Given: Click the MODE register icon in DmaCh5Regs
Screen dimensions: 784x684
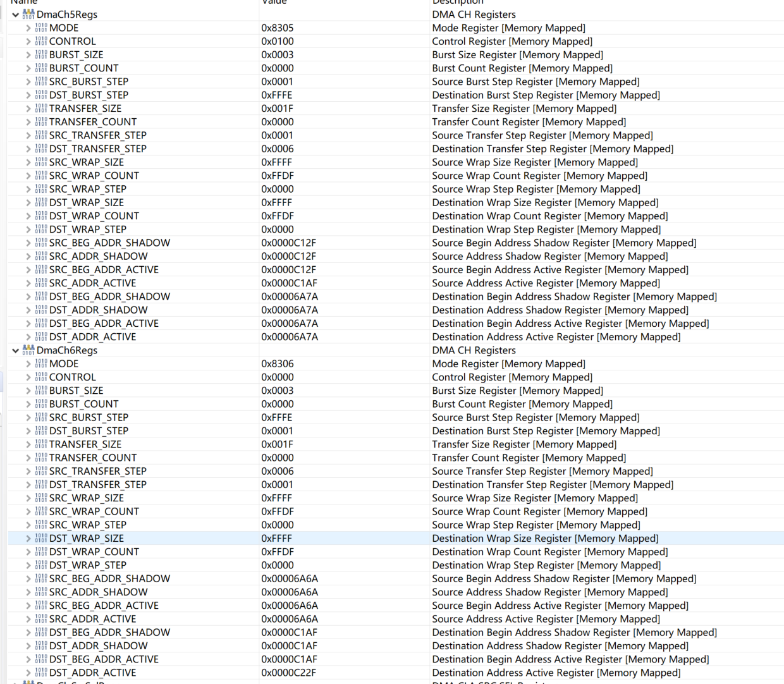Looking at the screenshot, I should [41, 28].
